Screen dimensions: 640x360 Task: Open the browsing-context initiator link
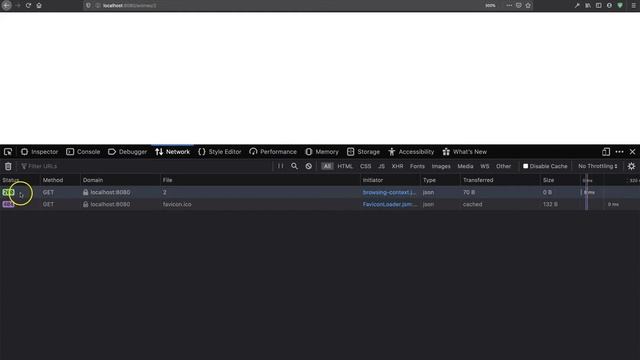click(389, 192)
